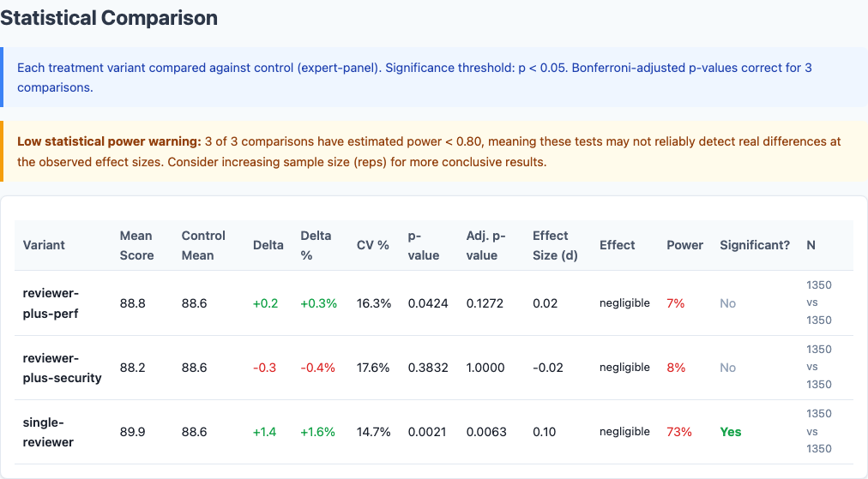Click the -0.4% delta percent value
Screen dimensions: 868x479
coord(318,368)
